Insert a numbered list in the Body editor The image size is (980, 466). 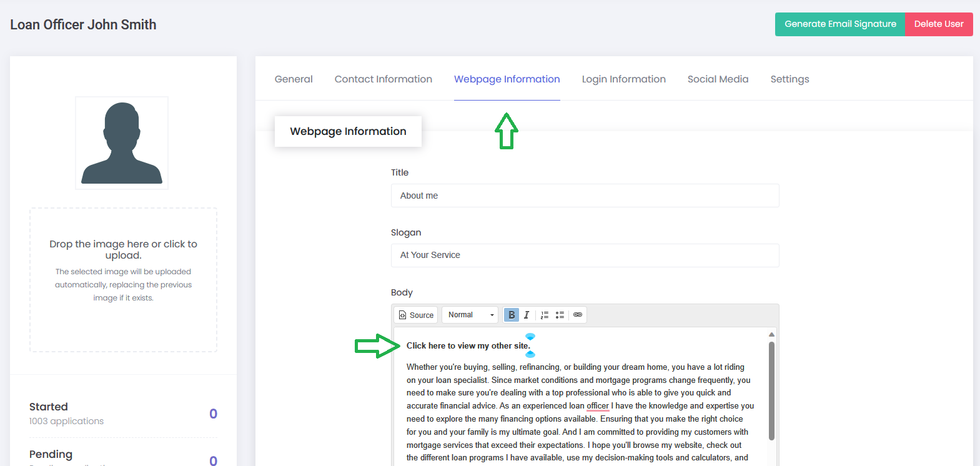[x=545, y=315]
